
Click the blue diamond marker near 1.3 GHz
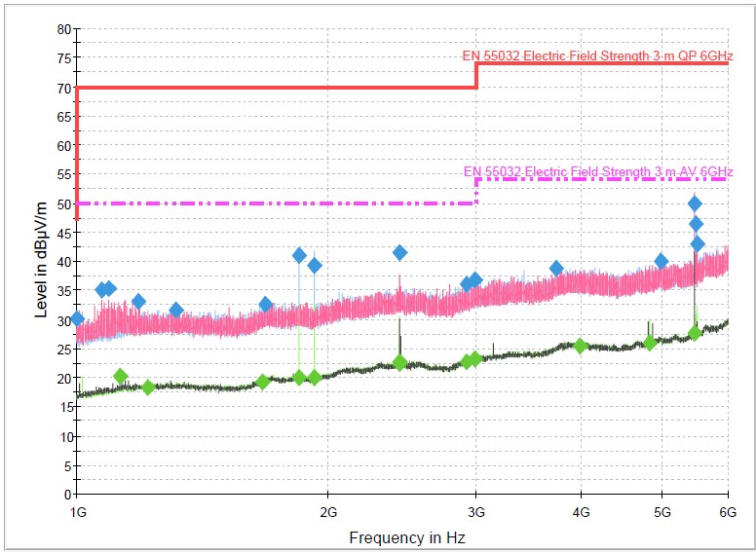click(x=176, y=310)
